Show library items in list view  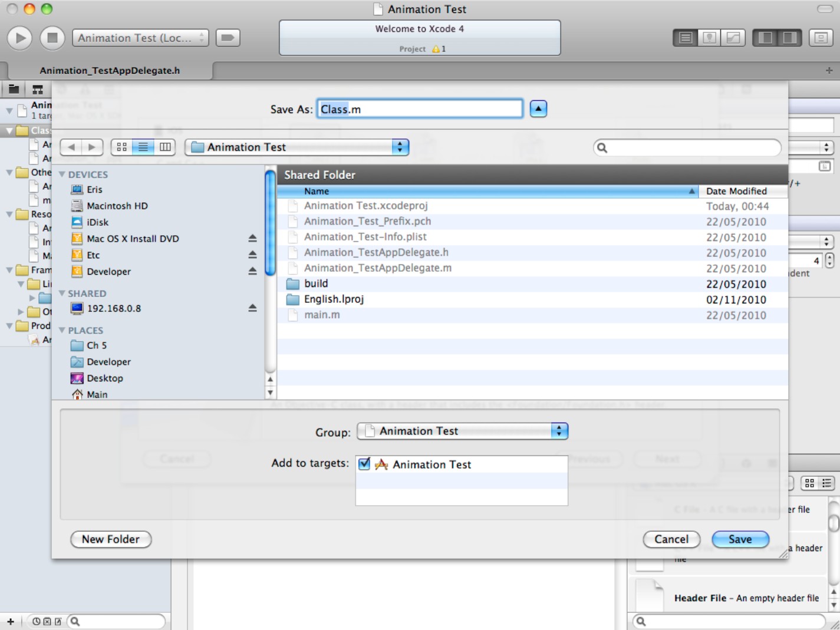(x=826, y=483)
